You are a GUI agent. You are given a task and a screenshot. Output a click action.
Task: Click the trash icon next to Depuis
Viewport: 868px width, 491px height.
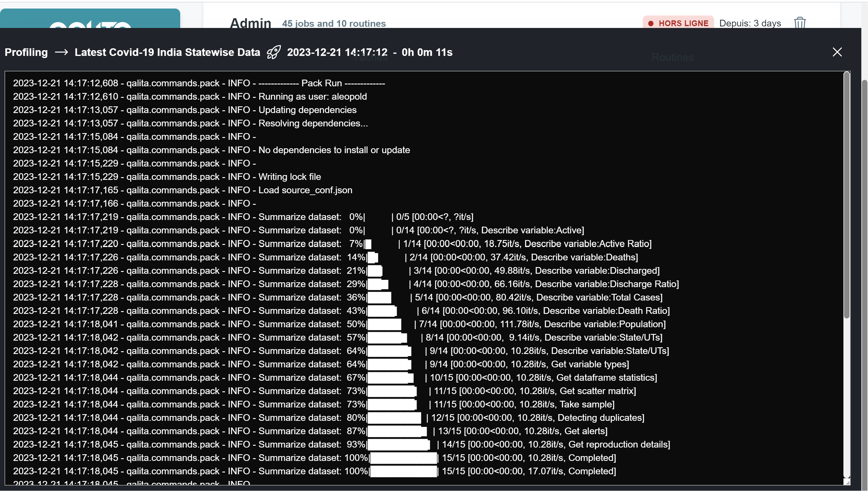(x=800, y=23)
